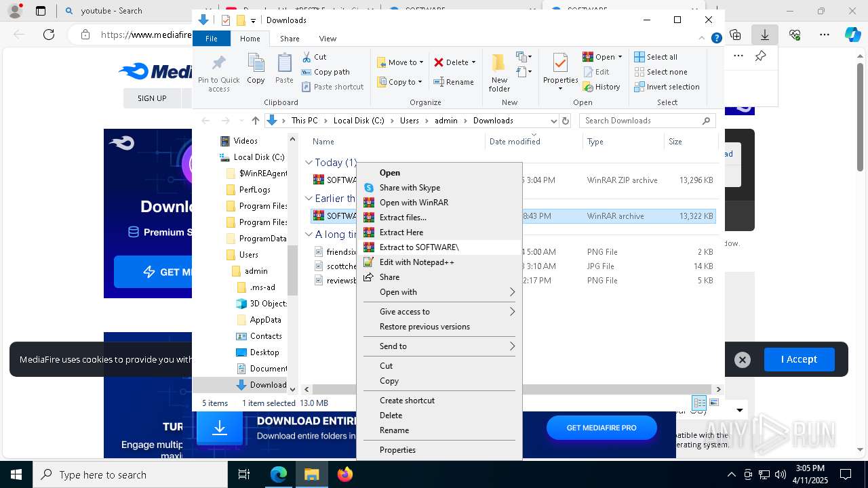Screen dimensions: 868x488
Task: Select Properties in context menu
Action: (x=439, y=450)
